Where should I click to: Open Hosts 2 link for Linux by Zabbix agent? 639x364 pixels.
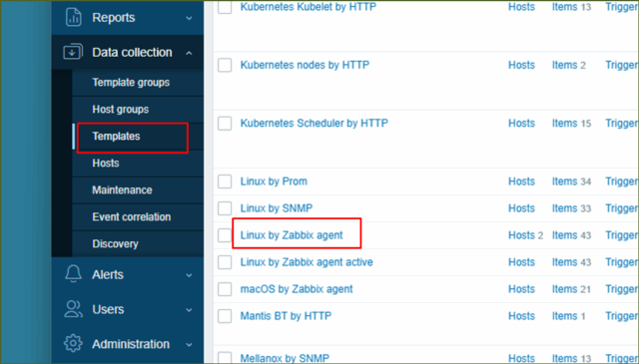point(526,235)
